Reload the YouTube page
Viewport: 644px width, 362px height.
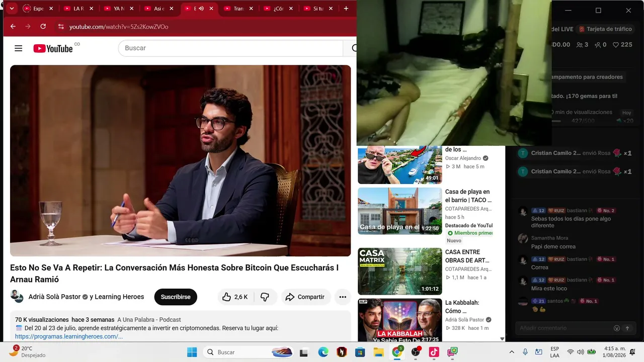(x=43, y=27)
